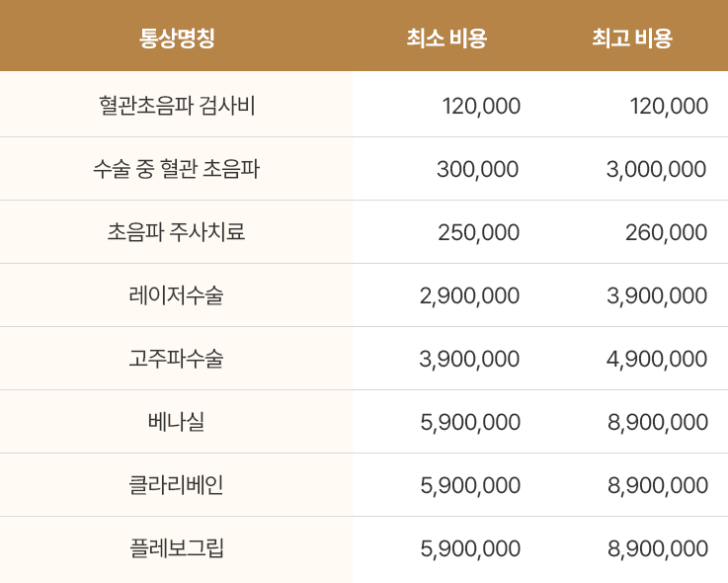Select the 레이저수술 row label
The height and width of the screenshot is (583, 728).
point(177,295)
